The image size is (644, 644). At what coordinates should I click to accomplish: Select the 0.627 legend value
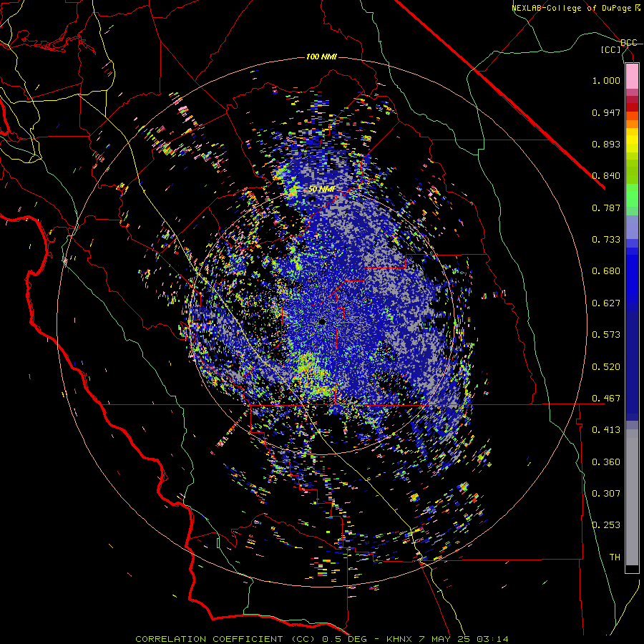pos(606,303)
